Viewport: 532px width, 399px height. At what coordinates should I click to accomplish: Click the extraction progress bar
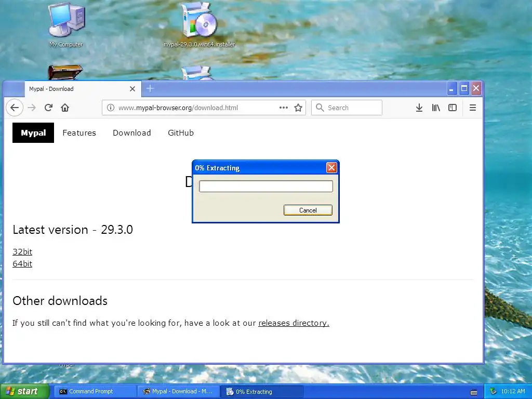click(265, 187)
